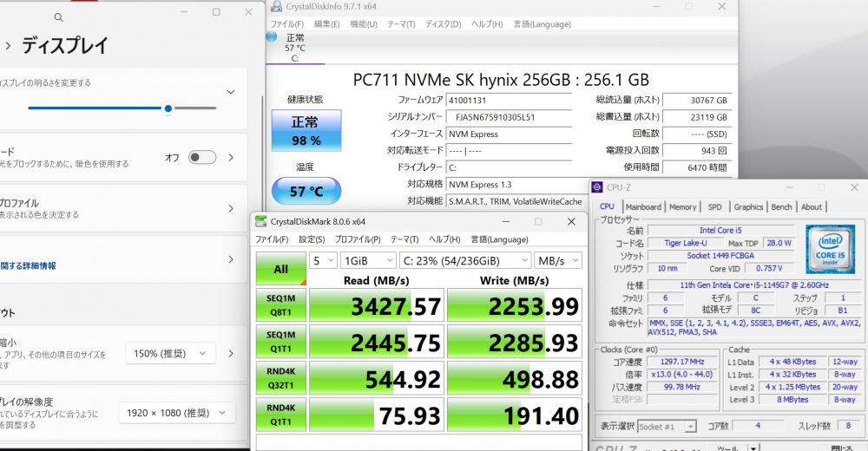Screen dimensions: 868x451
Task: Click the serial number field FJA5N675910305L51
Action: 509,117
